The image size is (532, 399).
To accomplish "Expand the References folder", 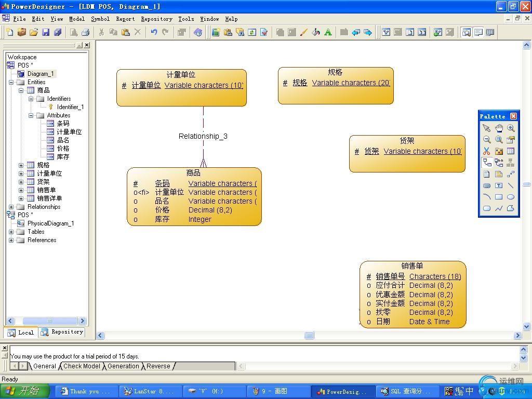I will [11, 240].
